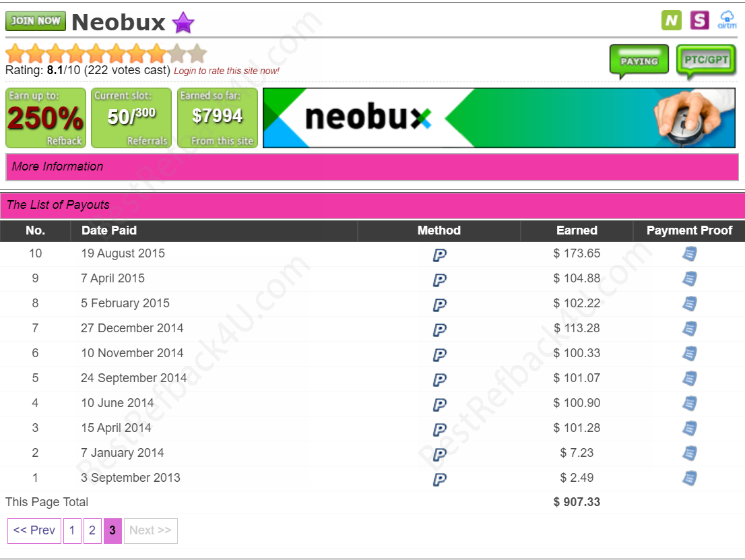Image resolution: width=745 pixels, height=560 pixels.
Task: Click the "7 January 2014" date
Action: click(x=123, y=453)
